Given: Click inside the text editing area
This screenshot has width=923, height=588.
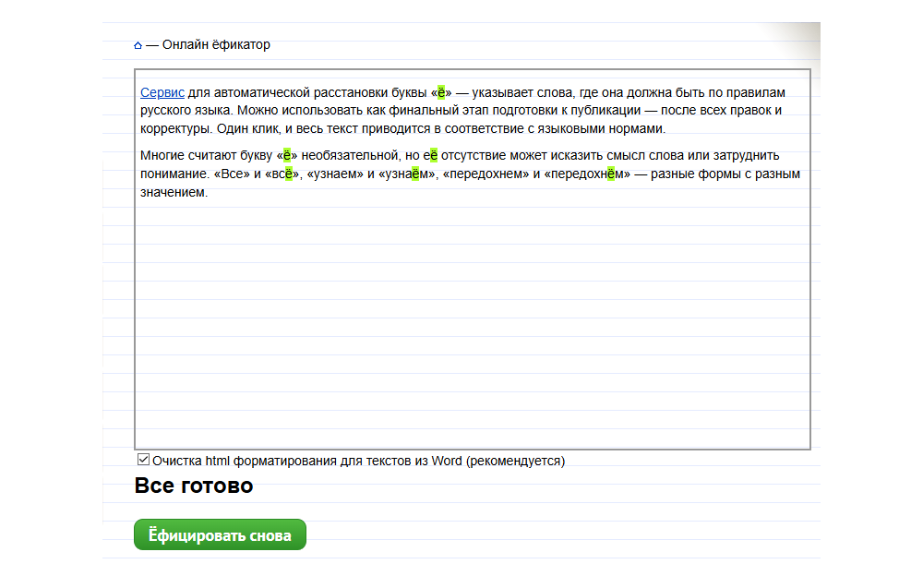Looking at the screenshot, I should pyautogui.click(x=472, y=259).
